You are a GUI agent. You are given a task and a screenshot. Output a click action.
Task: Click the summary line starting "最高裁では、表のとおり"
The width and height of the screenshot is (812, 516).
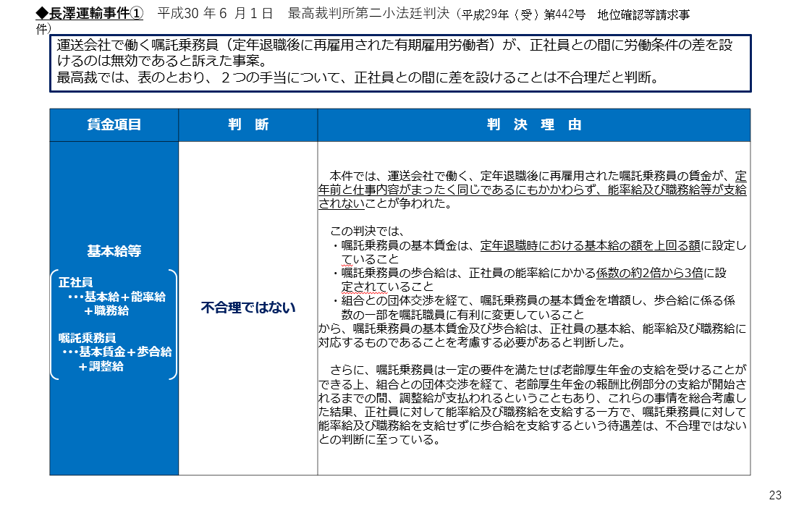(358, 77)
